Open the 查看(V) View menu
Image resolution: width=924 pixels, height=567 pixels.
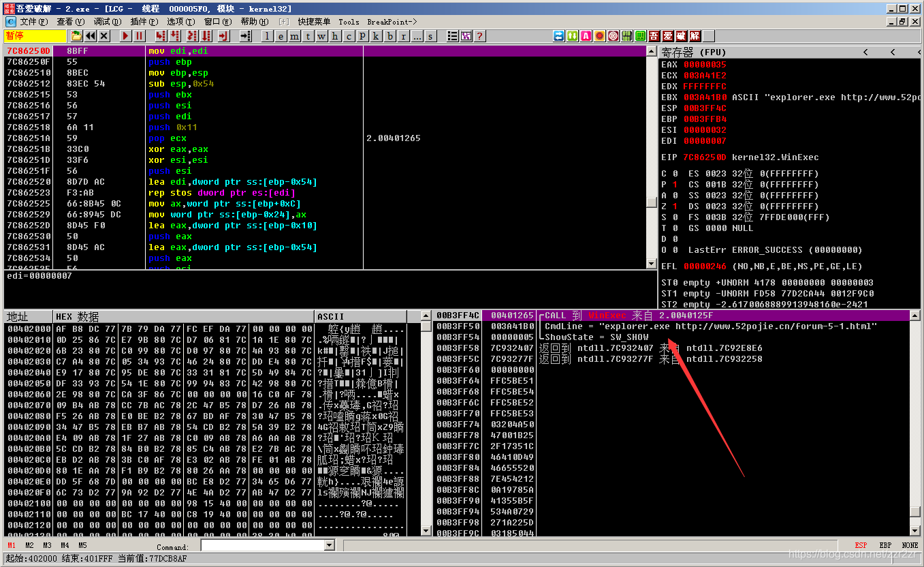(70, 22)
